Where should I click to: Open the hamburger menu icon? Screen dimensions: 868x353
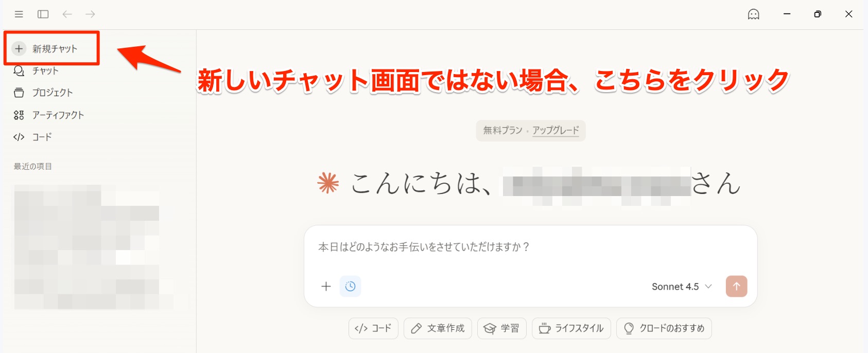(19, 14)
